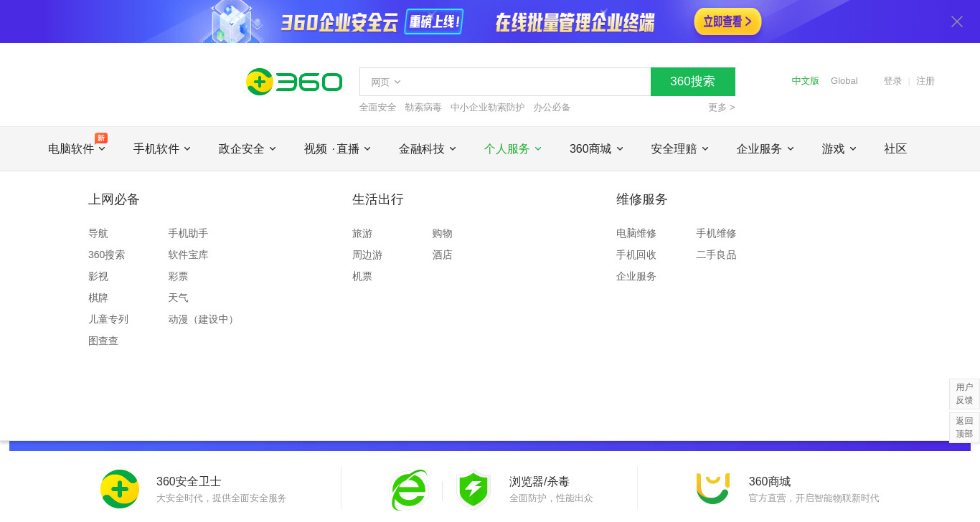The height and width of the screenshot is (522, 980).
Task: Open 机票 menu entry
Action: pos(362,277)
